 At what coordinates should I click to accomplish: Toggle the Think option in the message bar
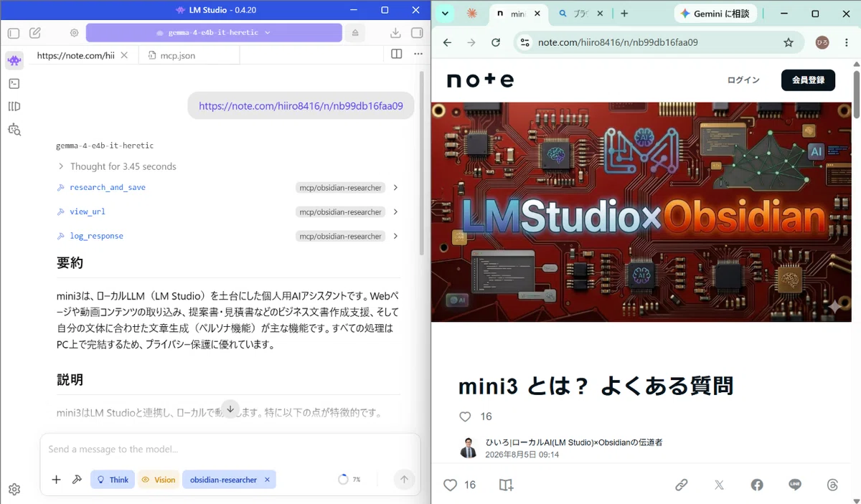pyautogui.click(x=113, y=480)
